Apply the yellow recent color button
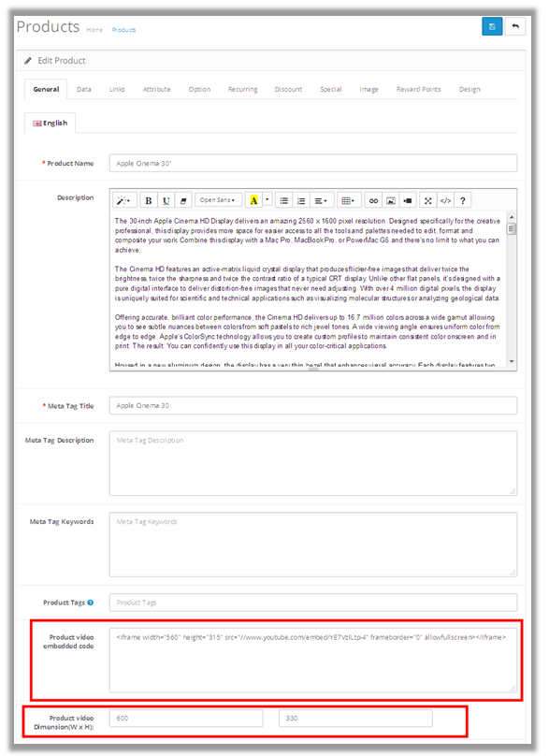The image size is (549, 756). [253, 200]
